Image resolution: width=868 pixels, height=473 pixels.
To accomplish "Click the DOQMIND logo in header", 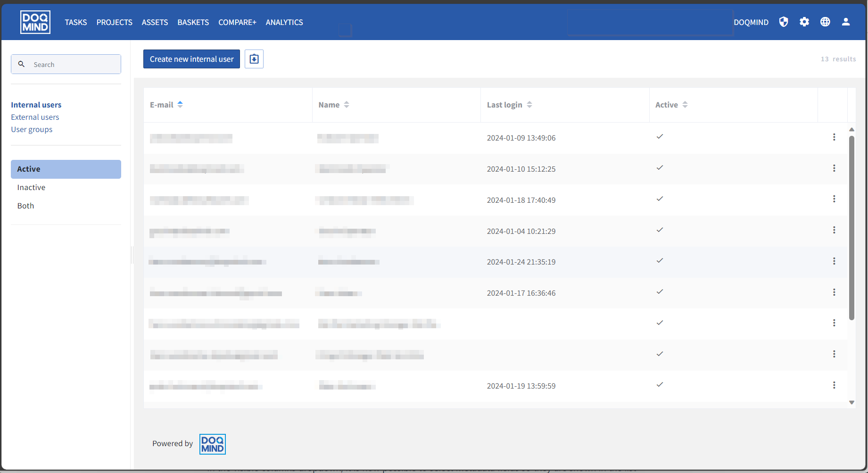I will [35, 22].
